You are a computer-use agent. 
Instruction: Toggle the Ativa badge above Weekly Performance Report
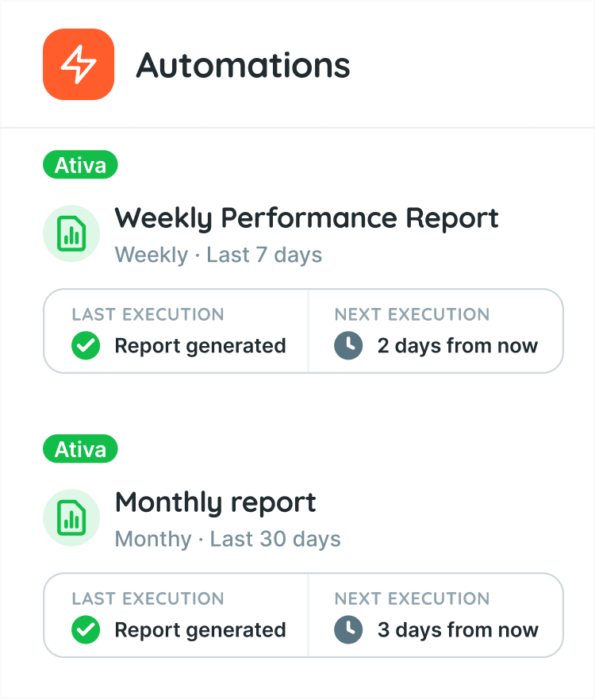80,166
